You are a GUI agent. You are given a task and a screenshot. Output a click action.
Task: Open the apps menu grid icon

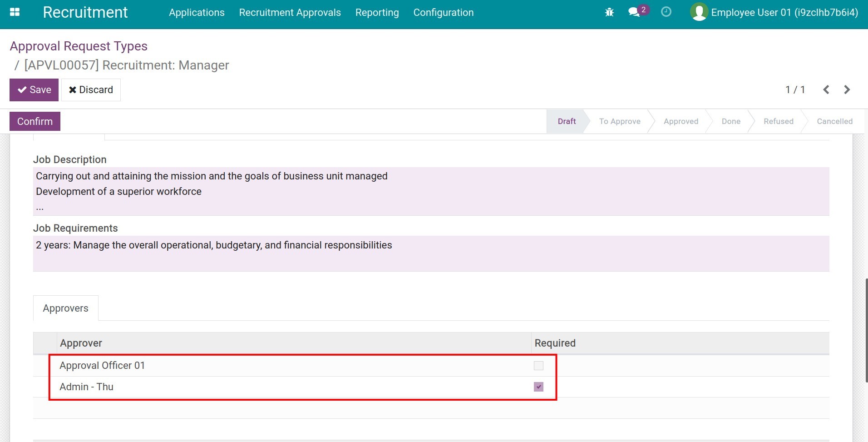15,12
